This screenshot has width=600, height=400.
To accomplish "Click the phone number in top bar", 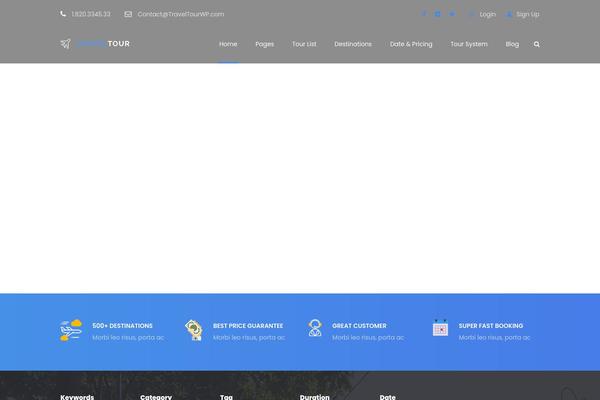I will click(91, 14).
